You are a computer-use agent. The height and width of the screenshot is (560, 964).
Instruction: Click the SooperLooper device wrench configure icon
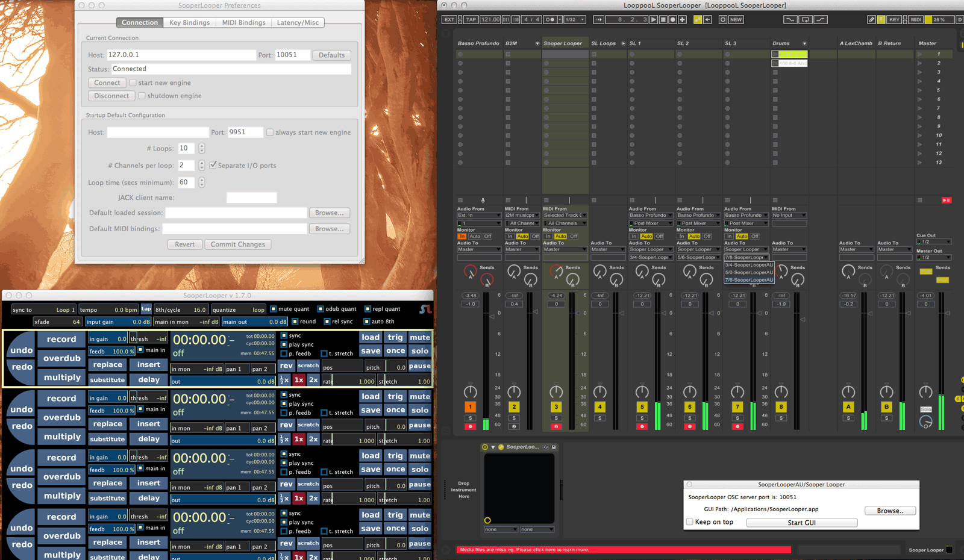pyautogui.click(x=501, y=447)
